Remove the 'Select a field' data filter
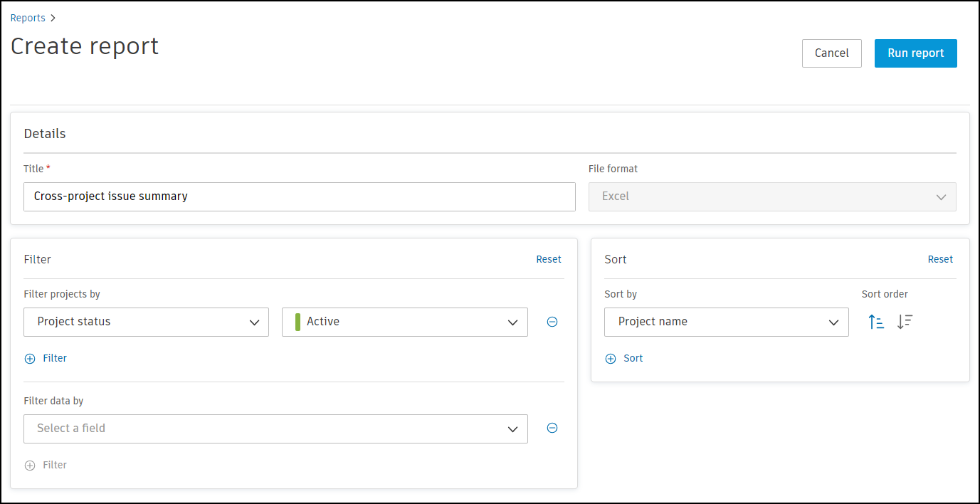980x504 pixels. coord(552,428)
